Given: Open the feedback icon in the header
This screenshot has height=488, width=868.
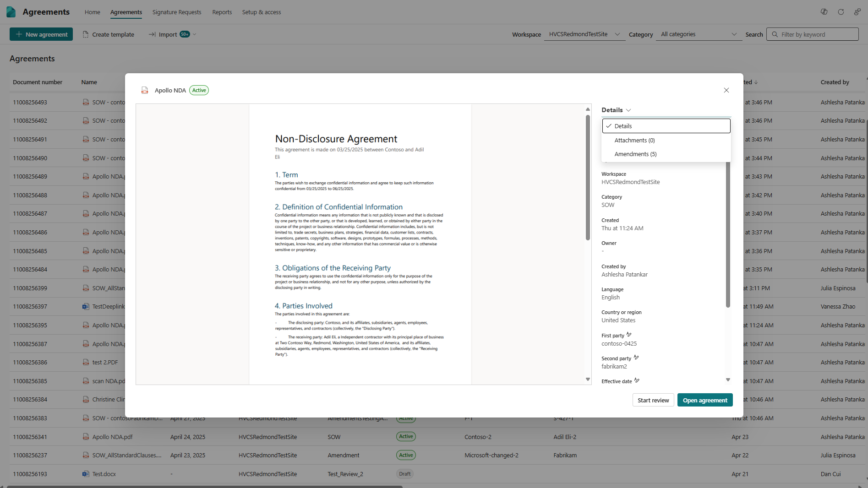Looking at the screenshot, I should click(857, 12).
